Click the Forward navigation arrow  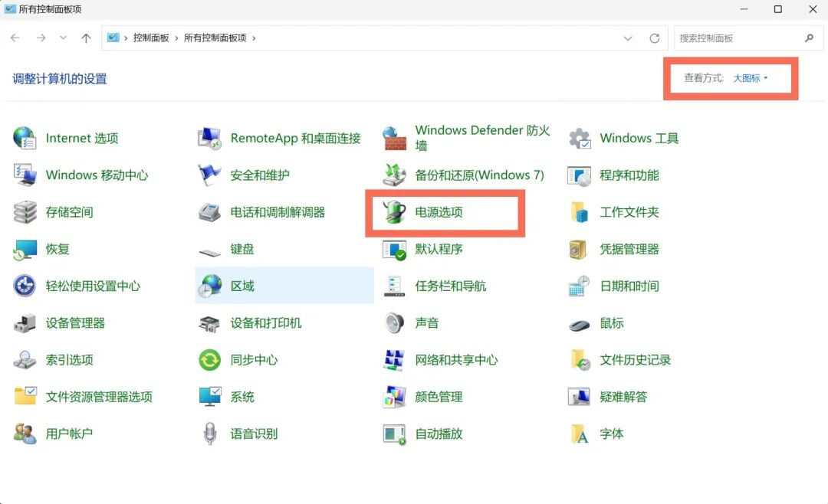(x=41, y=38)
